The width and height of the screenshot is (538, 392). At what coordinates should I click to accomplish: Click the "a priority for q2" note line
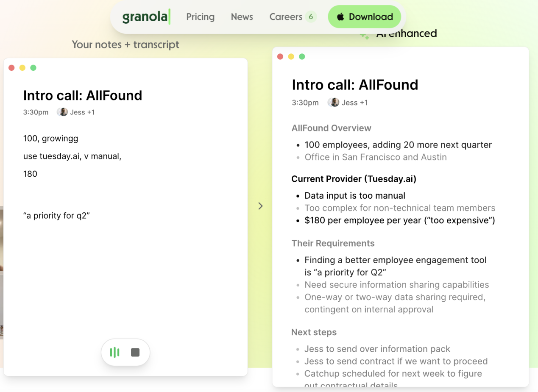56,216
